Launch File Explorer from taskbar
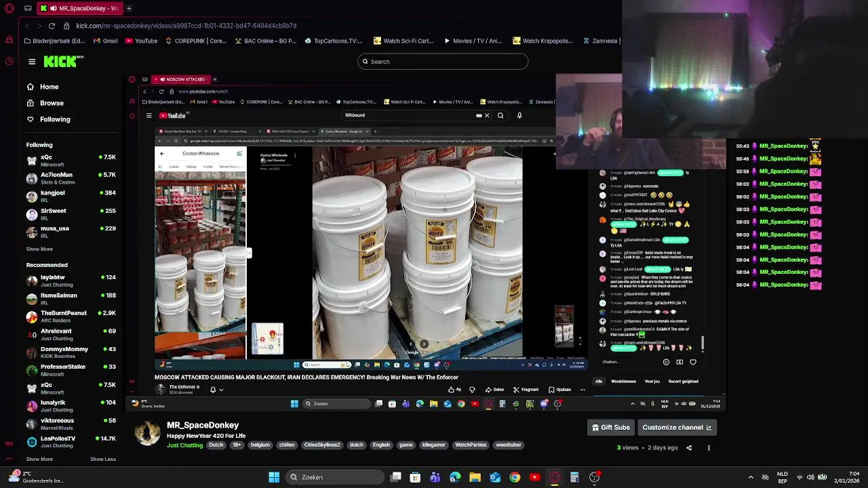Screen dimensions: 868x488 point(475,477)
